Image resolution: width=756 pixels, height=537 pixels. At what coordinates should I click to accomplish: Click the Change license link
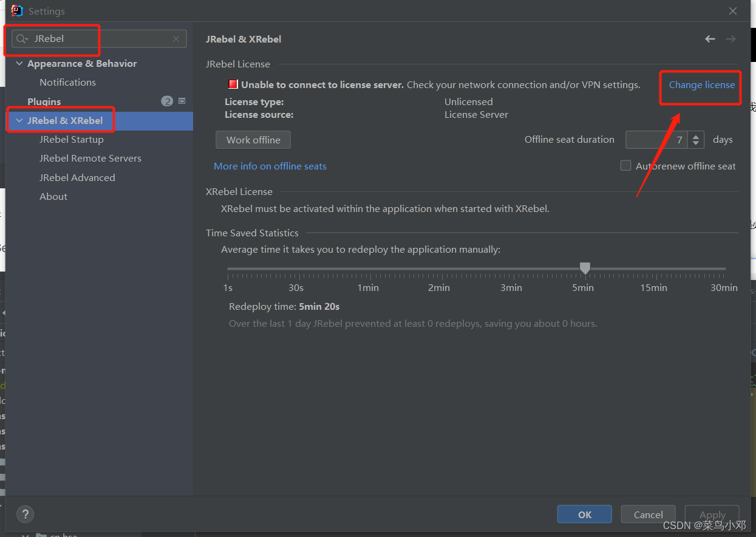tap(702, 85)
